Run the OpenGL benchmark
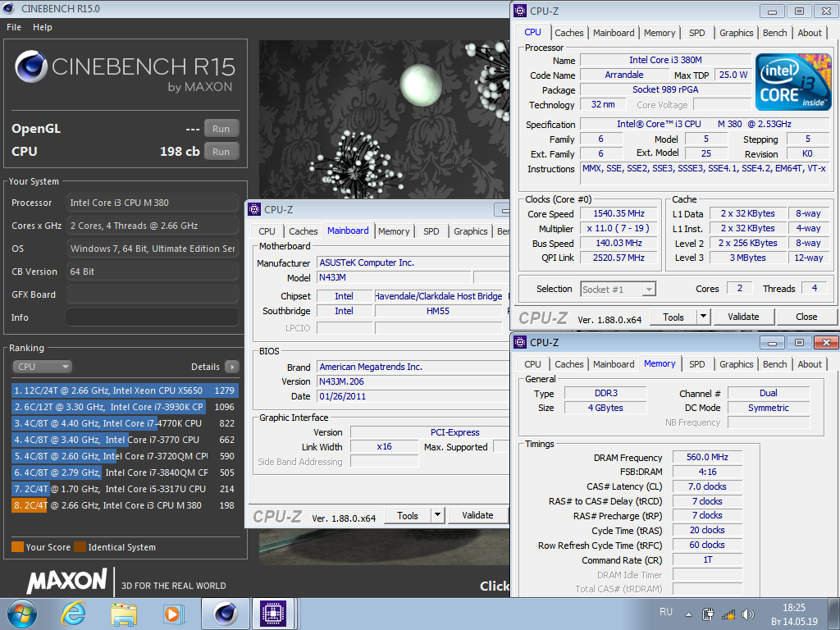 coord(221,129)
